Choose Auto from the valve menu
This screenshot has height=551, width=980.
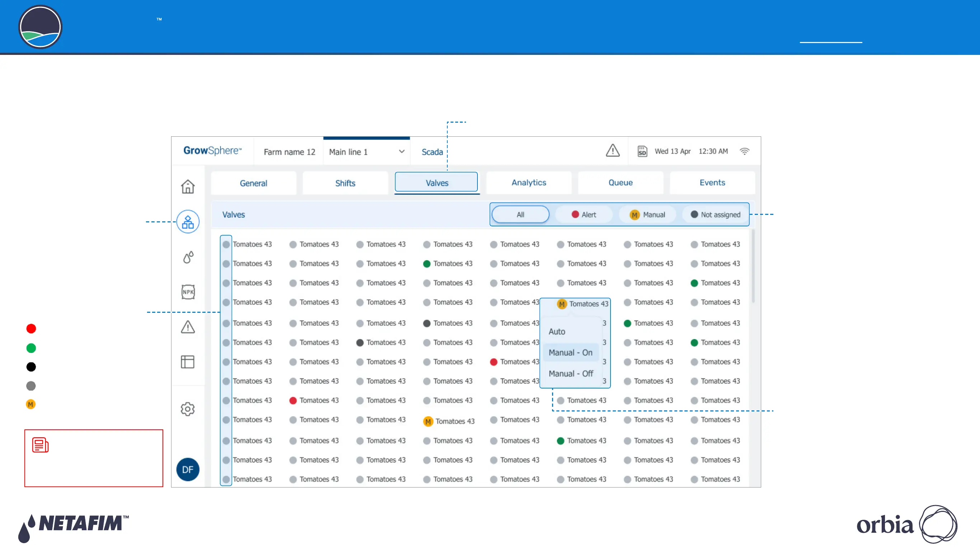[557, 331]
